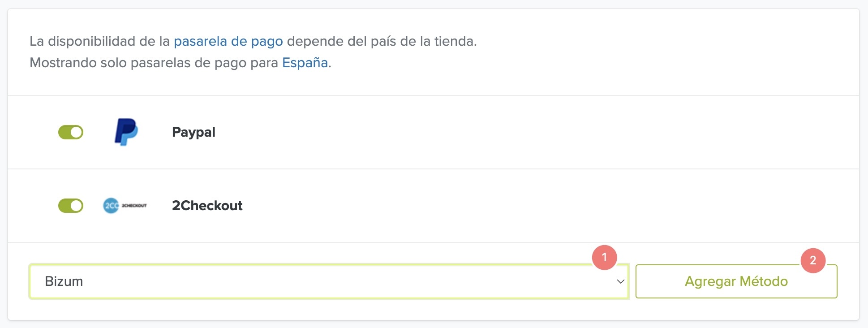Follow the España country link
Screen dimensions: 868x328
pyautogui.click(x=305, y=63)
